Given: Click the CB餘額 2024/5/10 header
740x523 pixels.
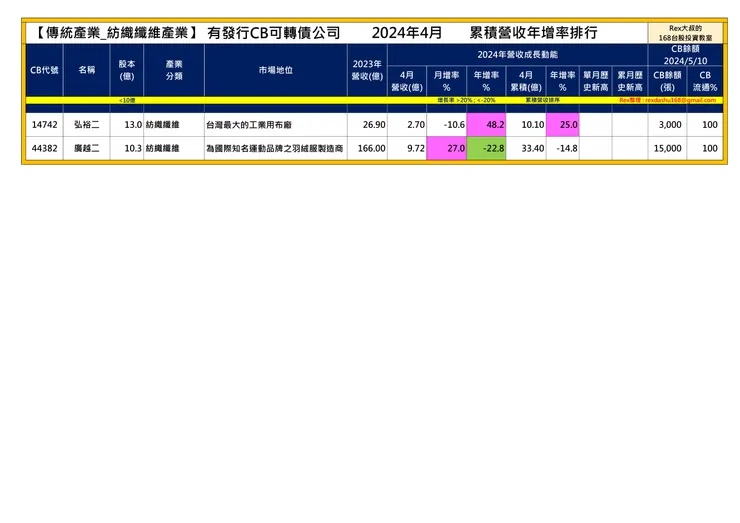Looking at the screenshot, I should point(685,55).
